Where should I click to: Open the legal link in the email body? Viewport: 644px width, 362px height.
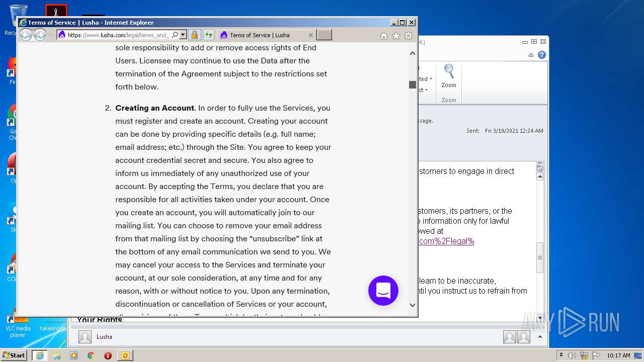(x=447, y=241)
